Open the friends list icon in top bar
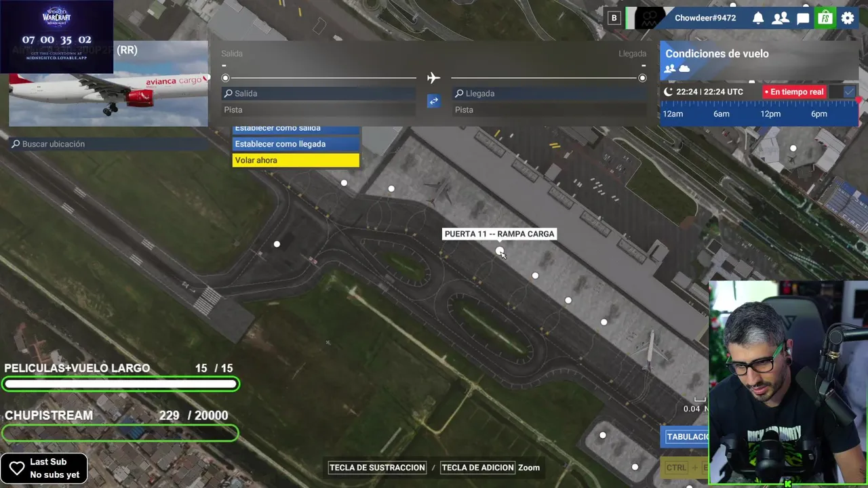 point(781,18)
